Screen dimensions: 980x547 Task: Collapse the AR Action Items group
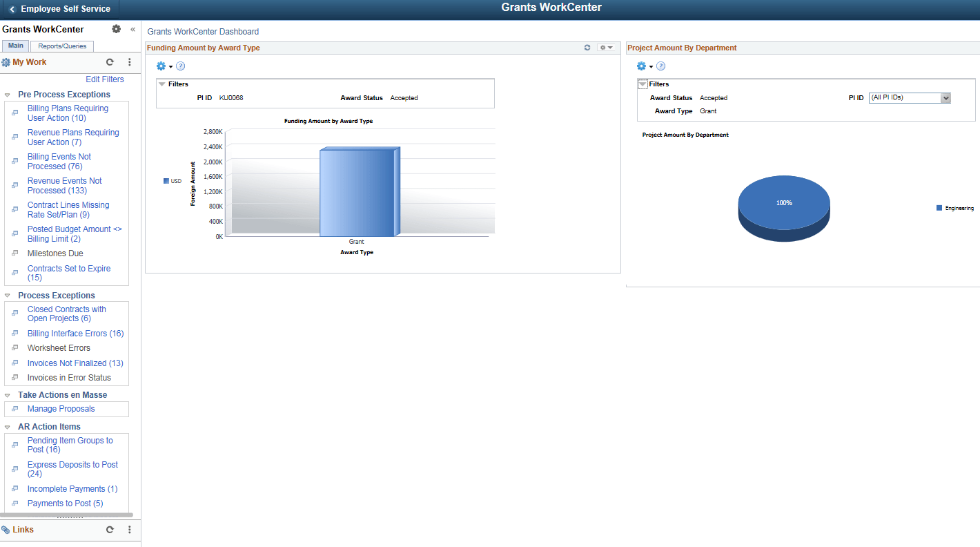click(x=7, y=427)
